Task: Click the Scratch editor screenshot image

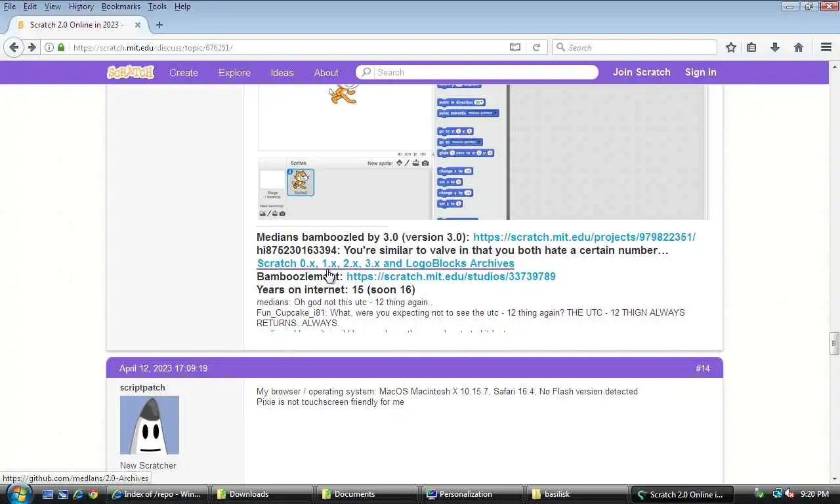Action: click(x=483, y=152)
